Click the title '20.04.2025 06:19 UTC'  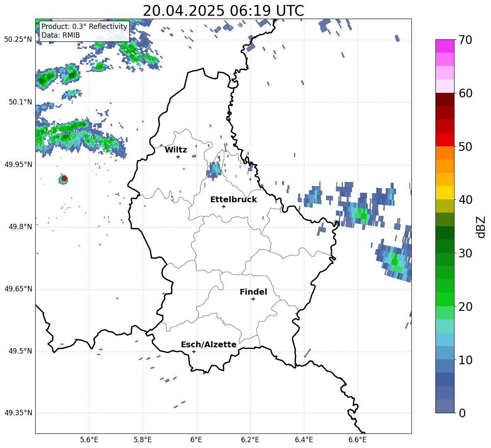pyautogui.click(x=223, y=11)
